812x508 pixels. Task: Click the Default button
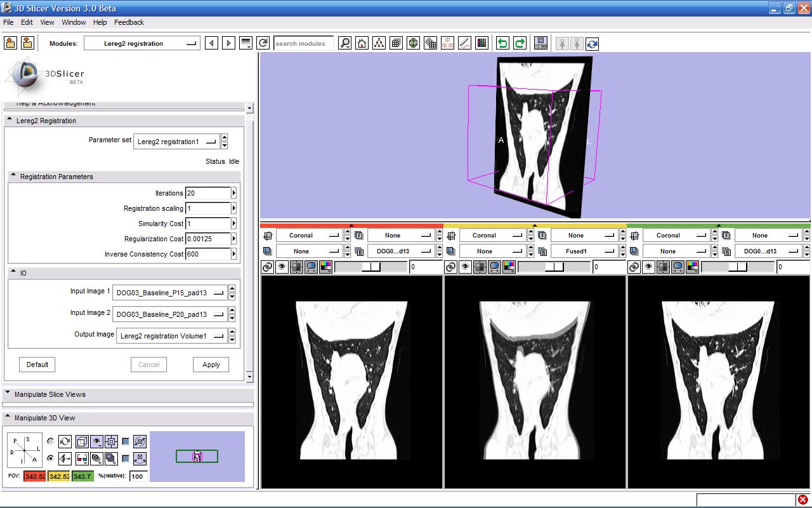click(x=37, y=364)
